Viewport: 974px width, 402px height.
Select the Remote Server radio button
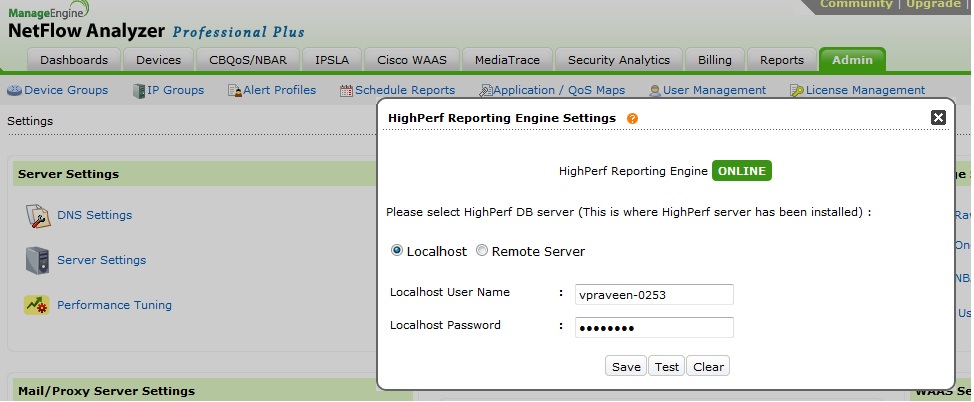pos(482,251)
